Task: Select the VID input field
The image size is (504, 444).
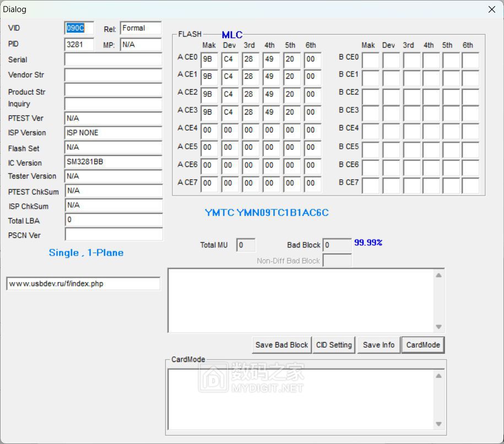Action: (x=79, y=28)
